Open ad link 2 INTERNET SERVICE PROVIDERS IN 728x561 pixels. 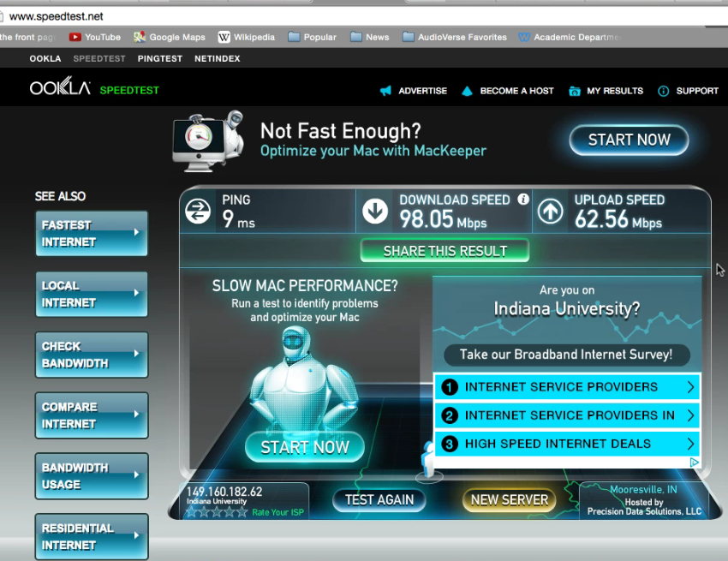click(567, 415)
